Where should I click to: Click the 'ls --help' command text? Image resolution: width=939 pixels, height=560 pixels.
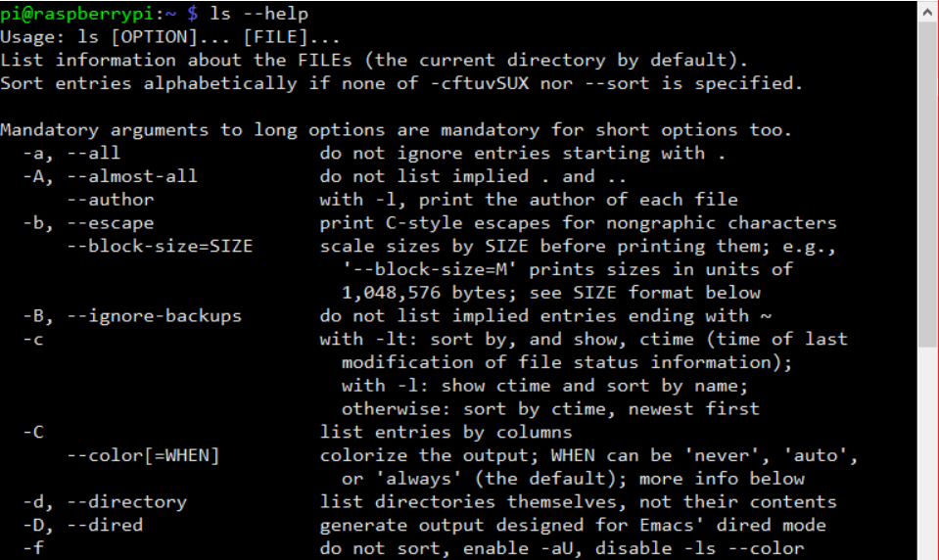[x=259, y=13]
